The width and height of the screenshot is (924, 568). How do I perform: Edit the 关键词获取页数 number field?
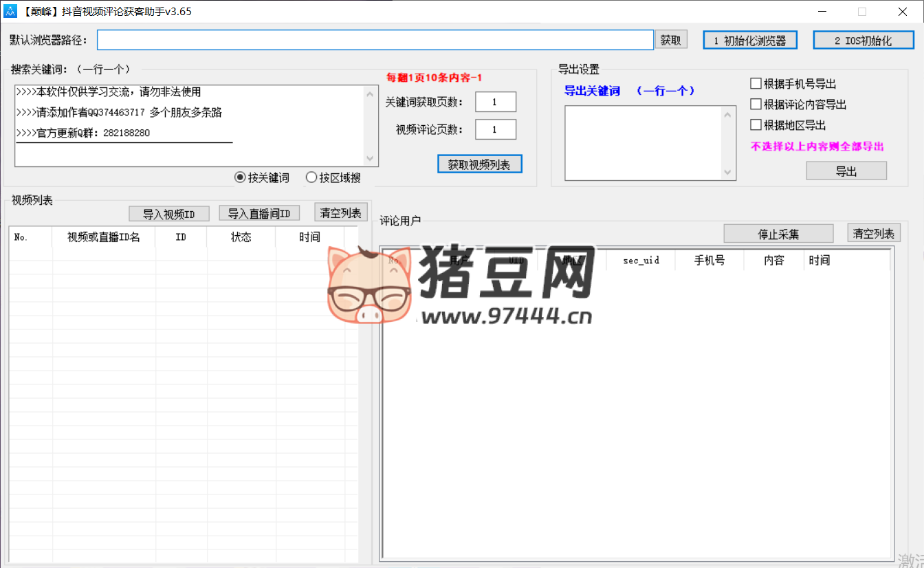495,102
